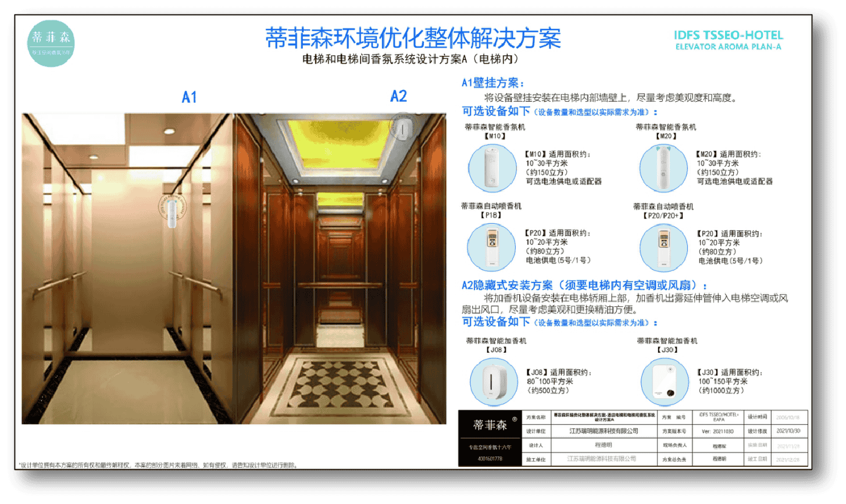Viewport: 846px width, 504px height.
Task: Open the A1 elevator interior photo
Action: tap(127, 269)
